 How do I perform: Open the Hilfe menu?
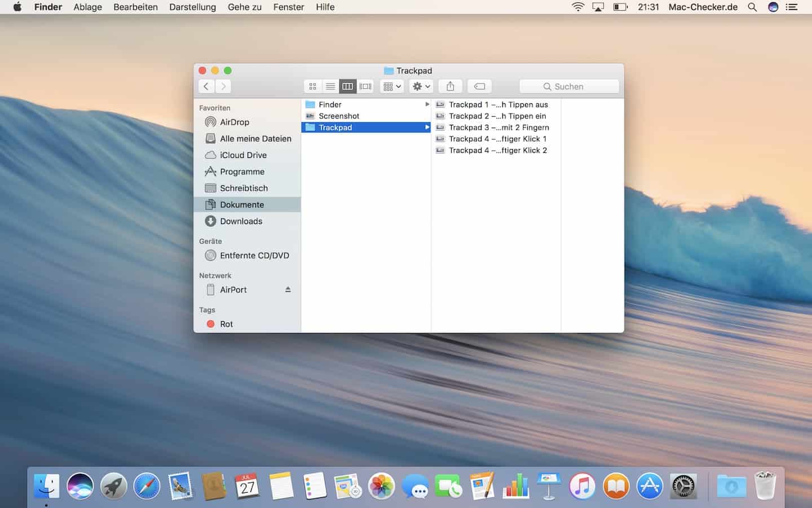pos(325,7)
